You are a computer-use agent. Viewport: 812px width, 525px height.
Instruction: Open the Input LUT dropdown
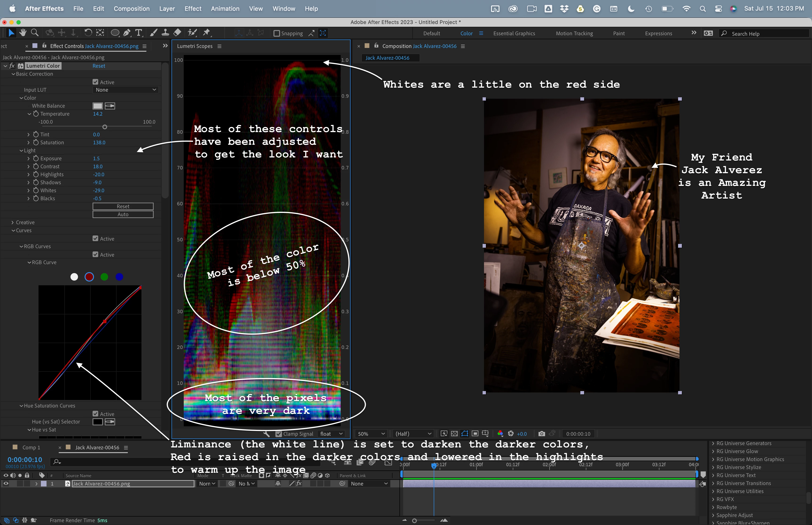pyautogui.click(x=126, y=90)
